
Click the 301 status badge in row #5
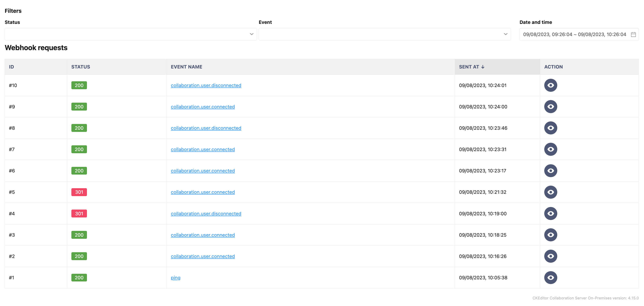(x=79, y=192)
